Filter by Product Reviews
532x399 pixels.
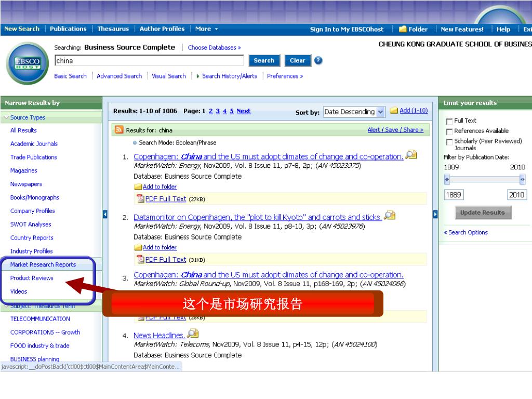coord(32,278)
